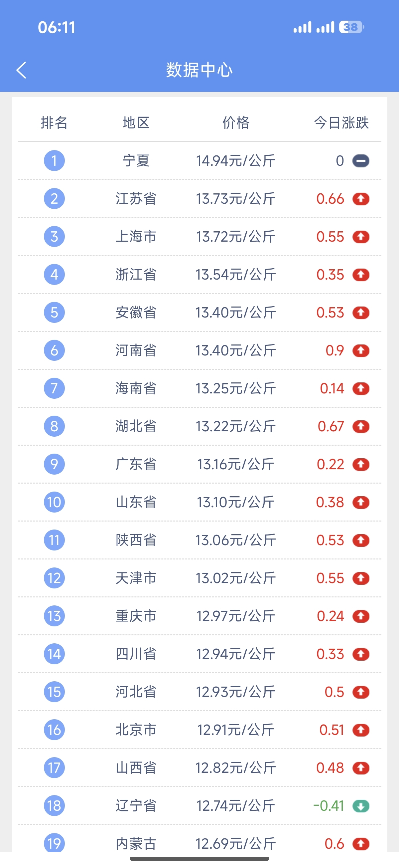Viewport: 399px width, 868px height.
Task: Tap the red up arrow for 江苏省
Action: click(x=361, y=199)
